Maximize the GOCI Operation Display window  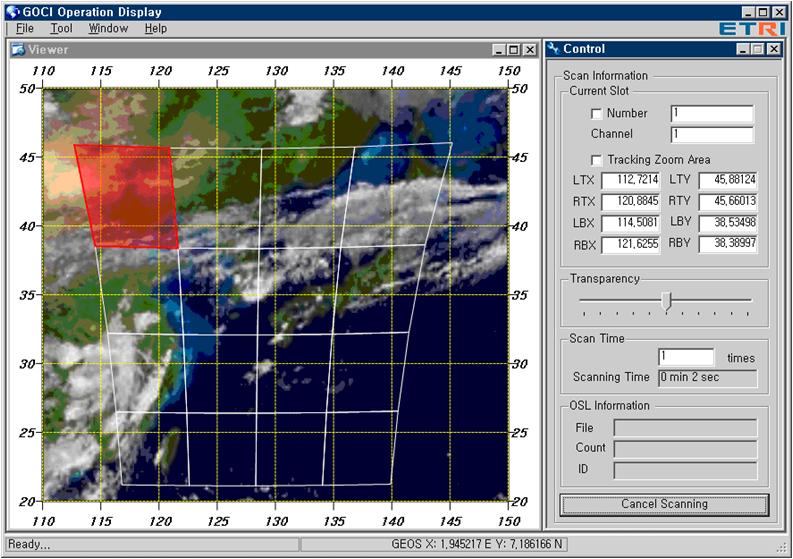pyautogui.click(x=763, y=12)
